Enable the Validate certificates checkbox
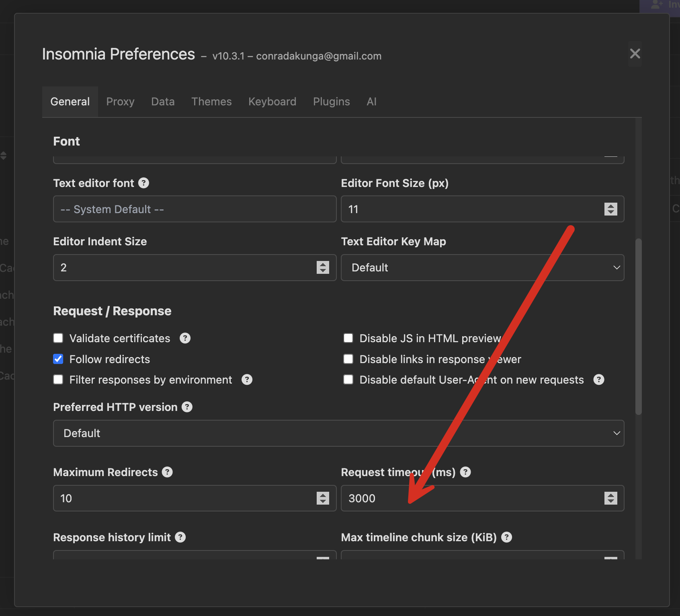Viewport: 680px width, 616px height. point(58,338)
